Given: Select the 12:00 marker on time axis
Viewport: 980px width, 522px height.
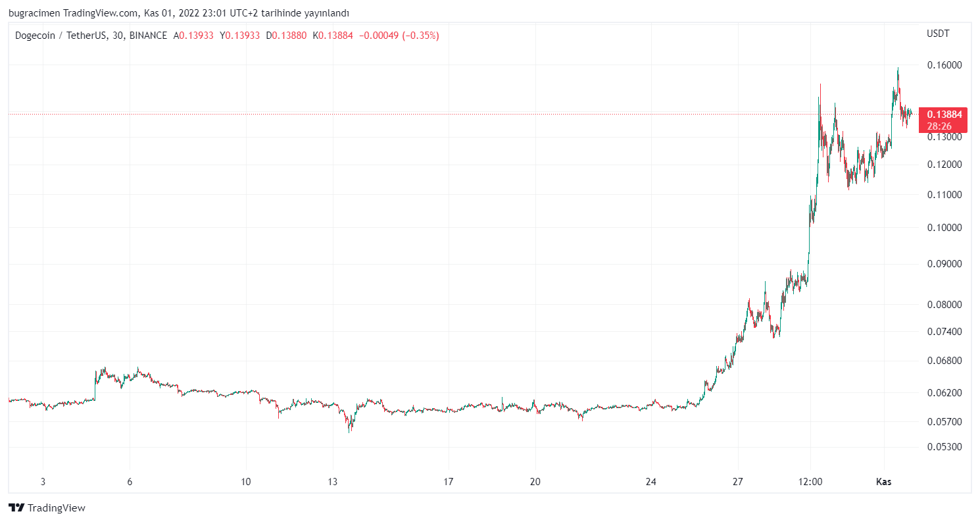Looking at the screenshot, I should (810, 482).
